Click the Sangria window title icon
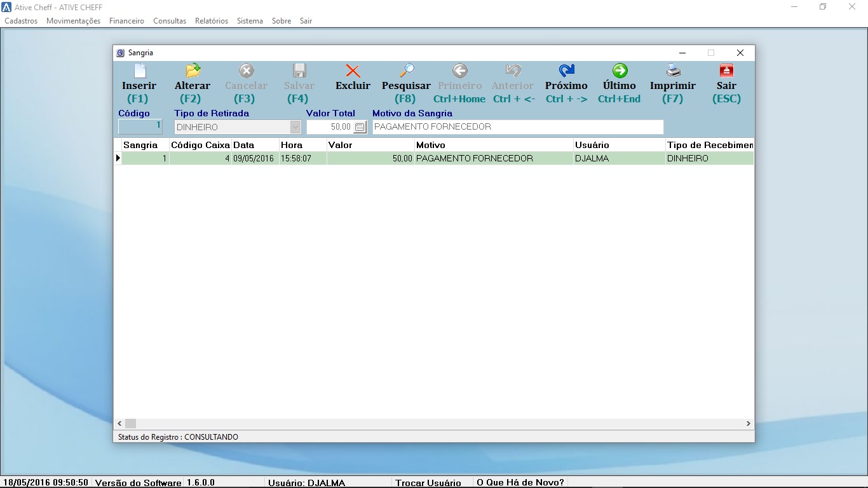The width and height of the screenshot is (868, 488). pyautogui.click(x=121, y=53)
